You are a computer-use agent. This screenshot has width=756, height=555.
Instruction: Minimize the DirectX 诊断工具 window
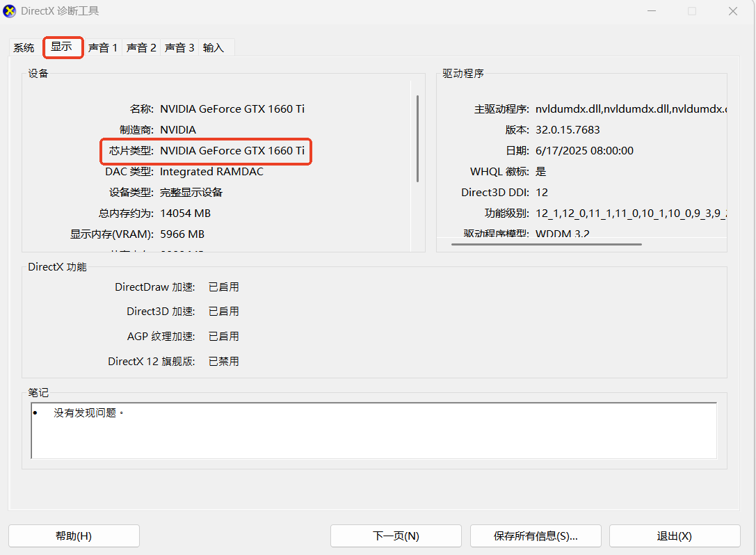[651, 11]
